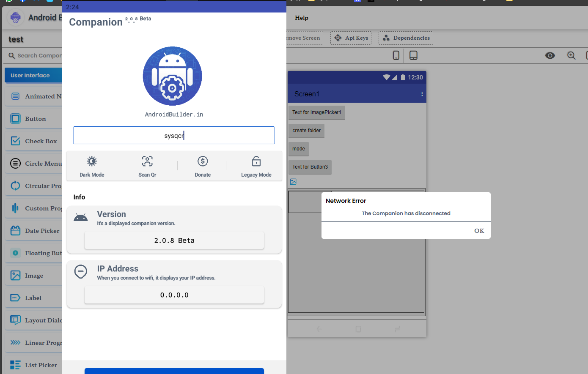Pick the Floating Button component icon

coord(15,253)
